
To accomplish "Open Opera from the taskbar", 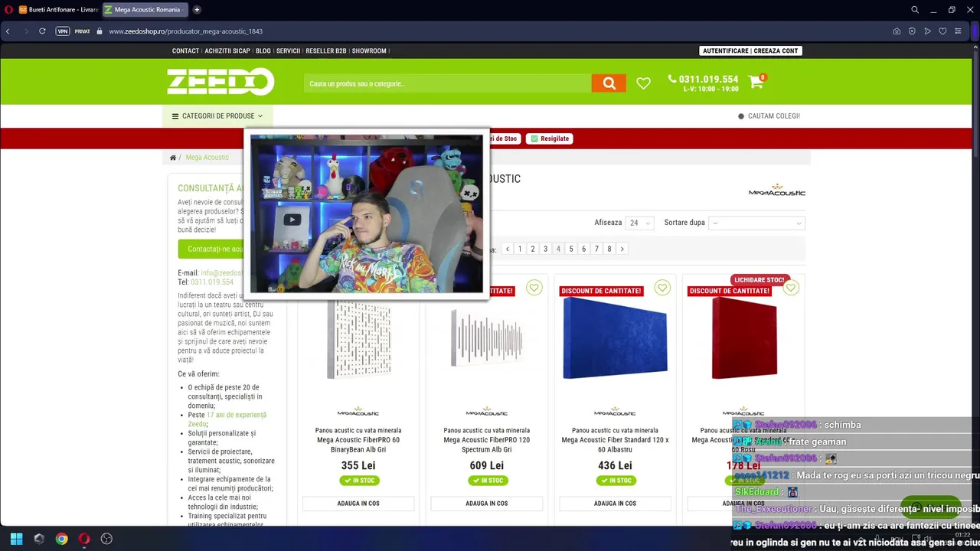I will coord(84,539).
